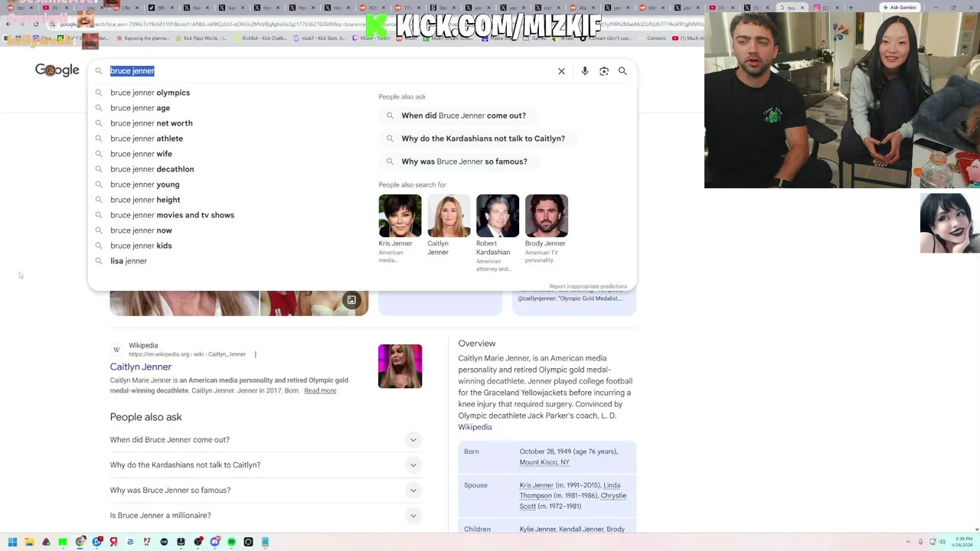Open File Explorer from the taskbar
The height and width of the screenshot is (551, 980).
[x=29, y=542]
